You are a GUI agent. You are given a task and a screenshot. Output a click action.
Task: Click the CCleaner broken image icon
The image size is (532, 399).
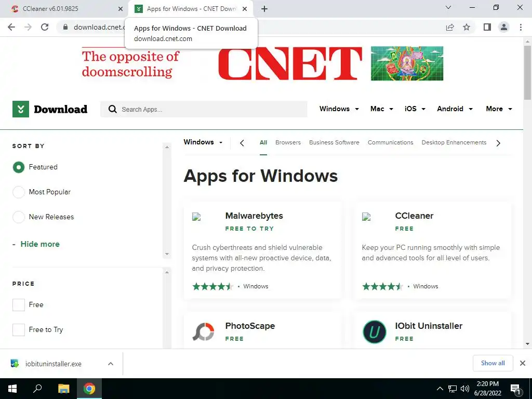pyautogui.click(x=366, y=217)
